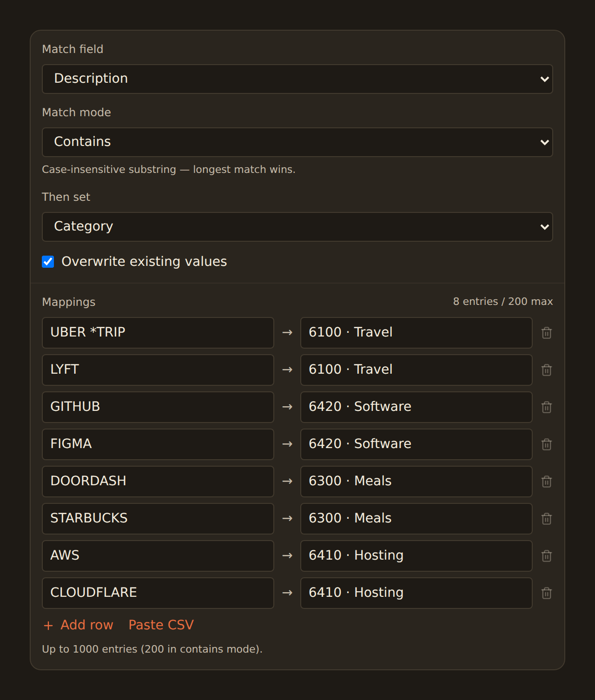Change category value for LYFT row

tap(416, 370)
